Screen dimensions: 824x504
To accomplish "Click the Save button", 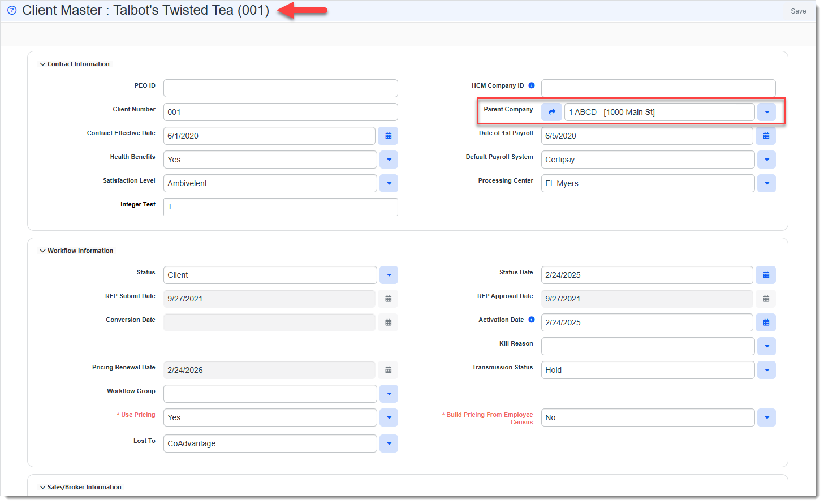I will pyautogui.click(x=798, y=11).
